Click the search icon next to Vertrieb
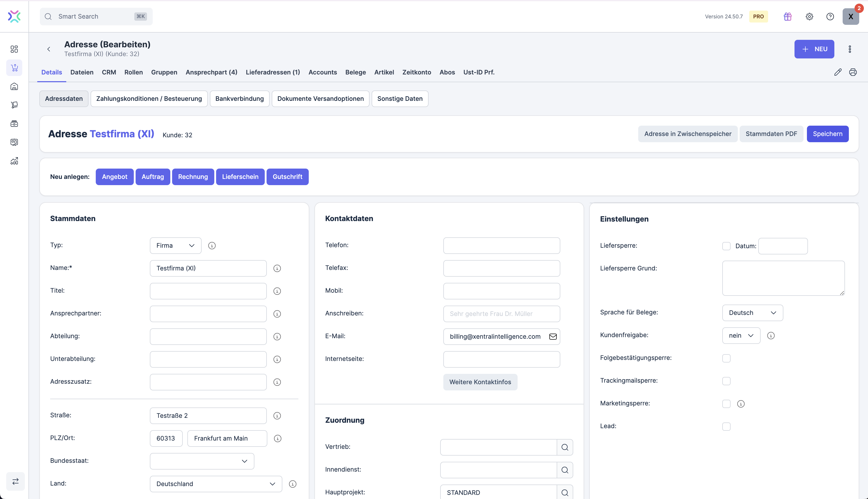The height and width of the screenshot is (499, 868). pyautogui.click(x=564, y=447)
